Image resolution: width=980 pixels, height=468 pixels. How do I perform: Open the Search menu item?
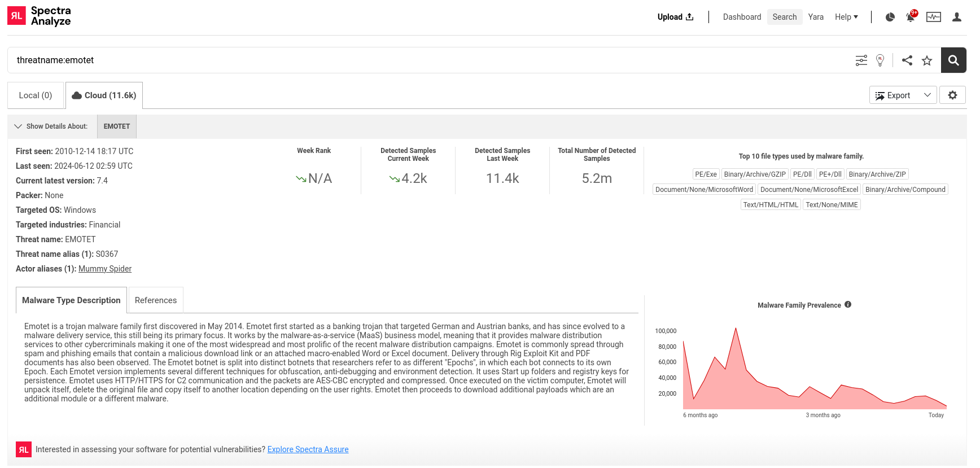tap(785, 17)
